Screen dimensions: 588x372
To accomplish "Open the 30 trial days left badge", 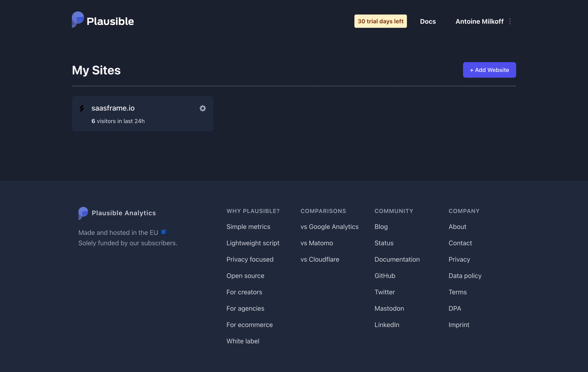I will pyautogui.click(x=380, y=21).
